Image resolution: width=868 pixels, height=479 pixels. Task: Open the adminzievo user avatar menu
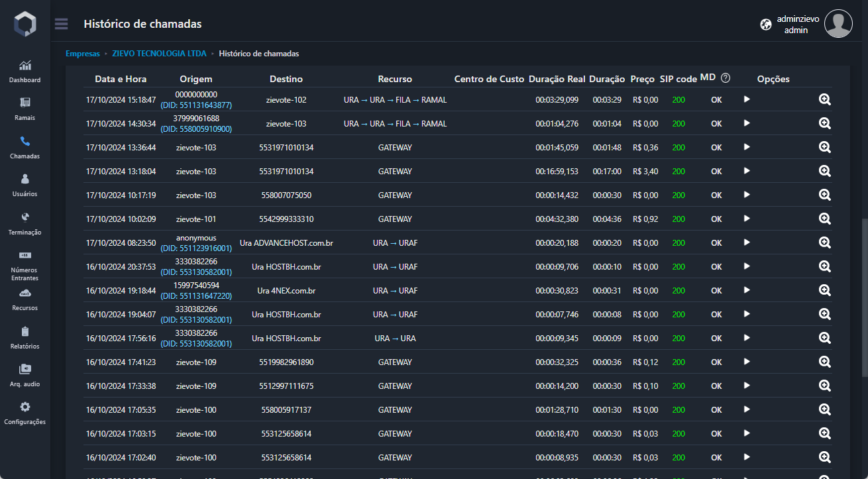point(838,24)
